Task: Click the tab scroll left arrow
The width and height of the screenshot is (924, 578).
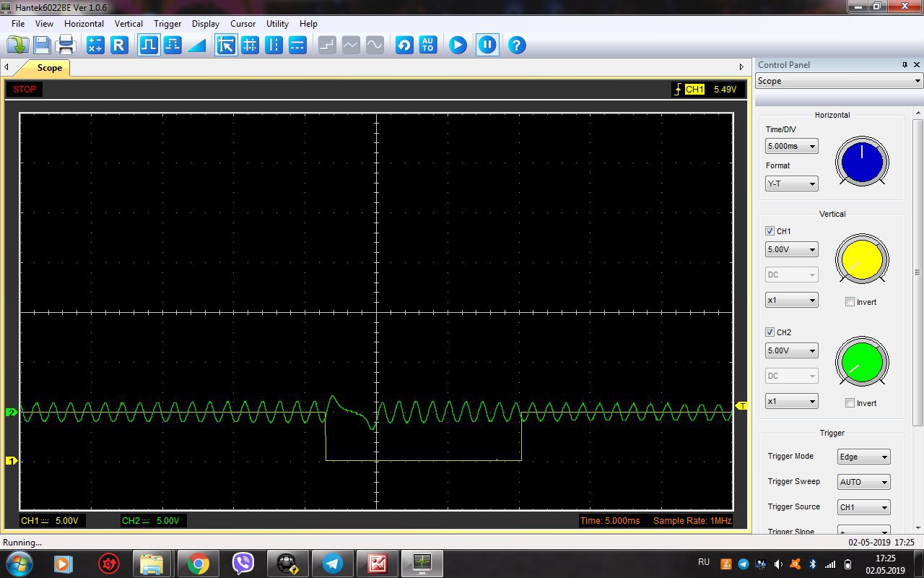Action: point(6,67)
